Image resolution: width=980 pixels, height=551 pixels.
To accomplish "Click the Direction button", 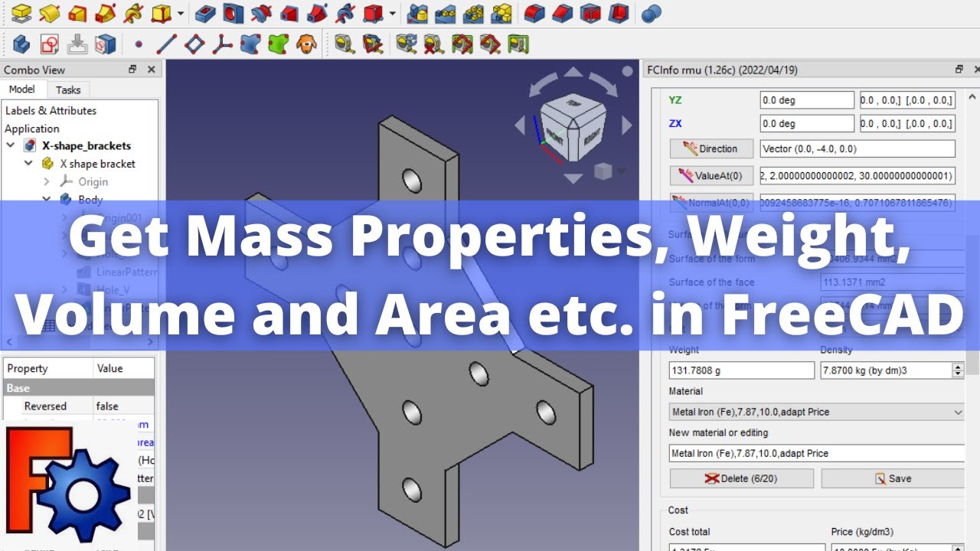I will pyautogui.click(x=710, y=148).
